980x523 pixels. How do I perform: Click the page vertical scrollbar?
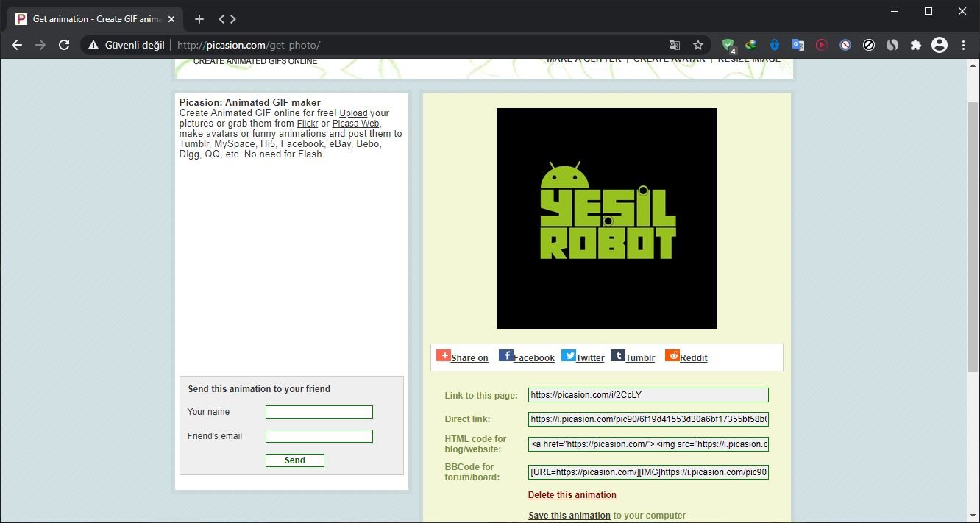tap(973, 235)
